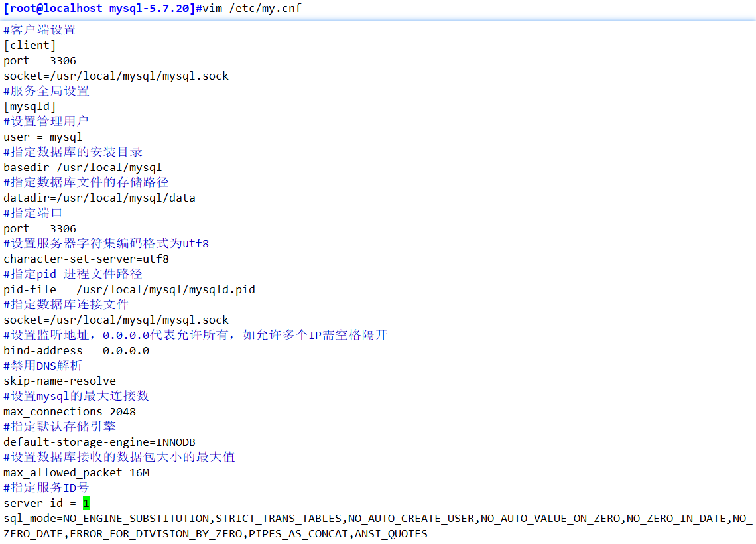Click the comment '#指定pid 进程文件路径'
The height and width of the screenshot is (544, 756).
[x=73, y=274]
